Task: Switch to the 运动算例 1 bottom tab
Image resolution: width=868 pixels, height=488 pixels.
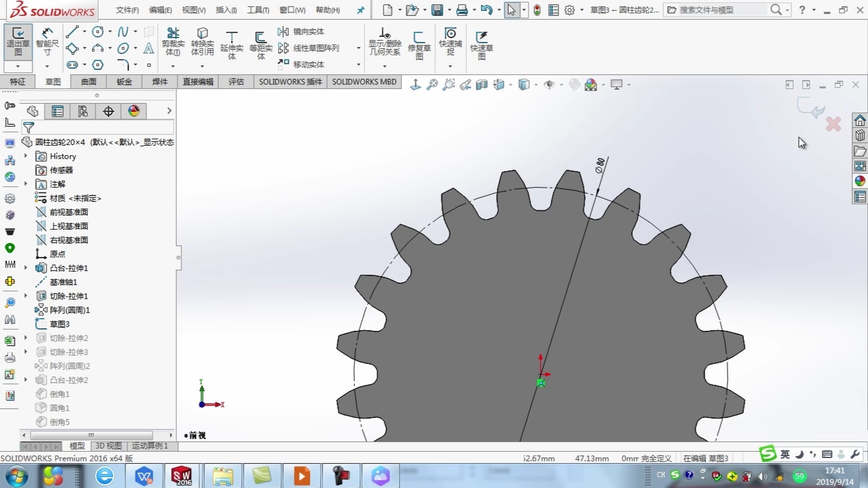Action: point(150,446)
